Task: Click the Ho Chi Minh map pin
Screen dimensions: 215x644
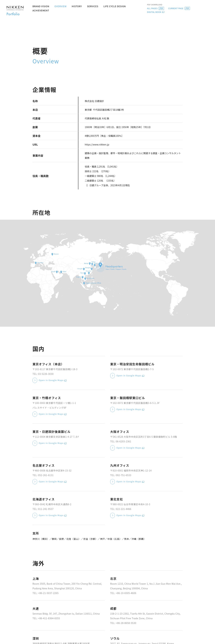Action: 85,279
